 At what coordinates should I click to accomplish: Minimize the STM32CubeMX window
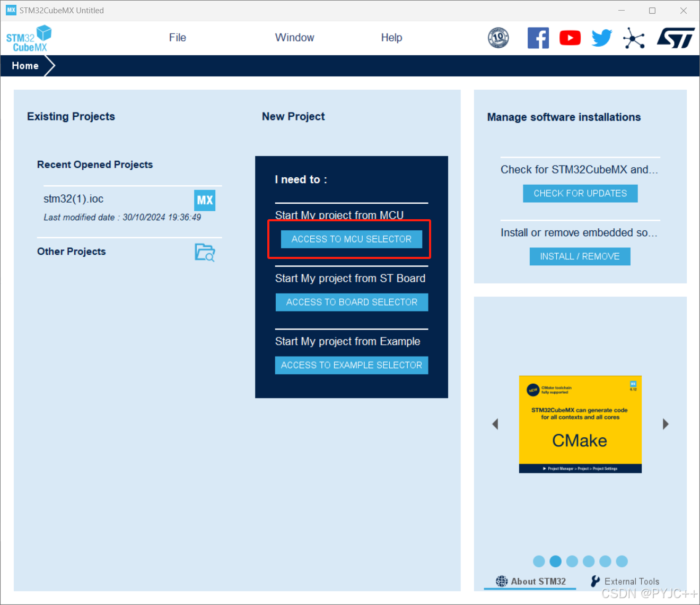(622, 10)
